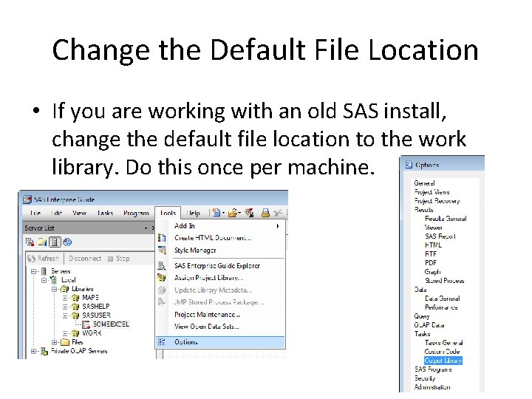Click the SASUSER library icon
Image resolution: width=532 pixels, height=399 pixels.
(x=75, y=316)
